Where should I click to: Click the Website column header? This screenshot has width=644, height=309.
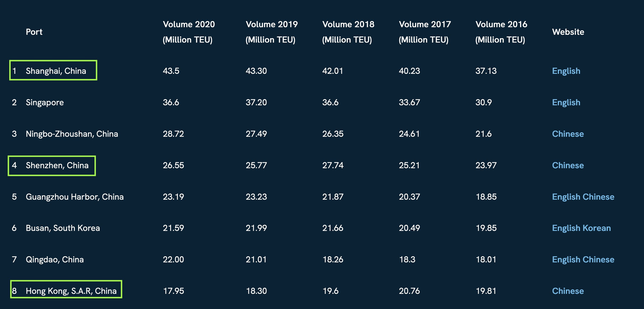pyautogui.click(x=568, y=32)
